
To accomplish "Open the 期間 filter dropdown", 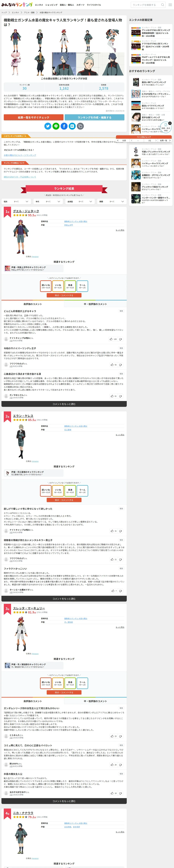I will 112,202.
